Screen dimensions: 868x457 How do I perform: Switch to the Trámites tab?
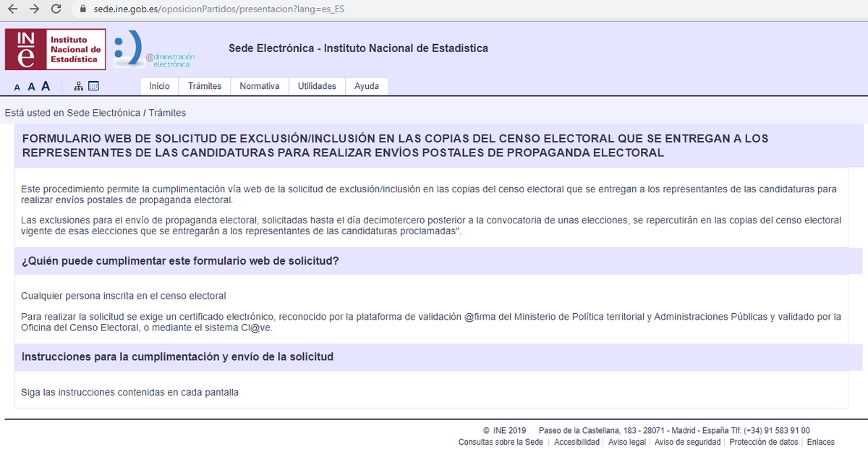click(x=204, y=85)
